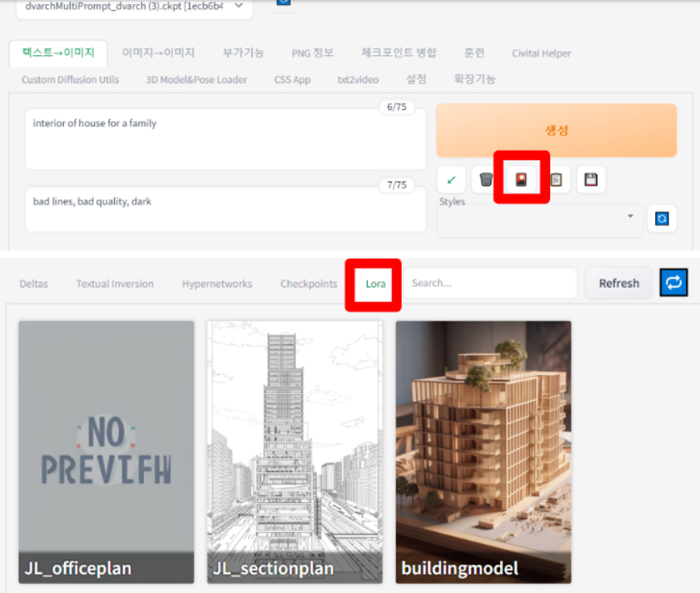Screen dimensions: 700x593
Task: Select the buildingmodel Lora card
Action: (483, 451)
